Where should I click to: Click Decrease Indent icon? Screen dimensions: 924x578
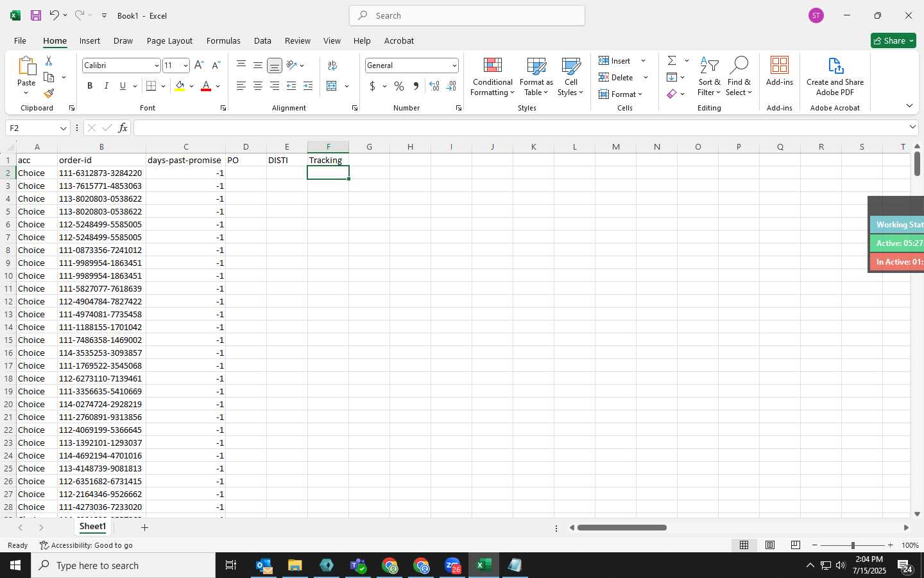(x=291, y=86)
